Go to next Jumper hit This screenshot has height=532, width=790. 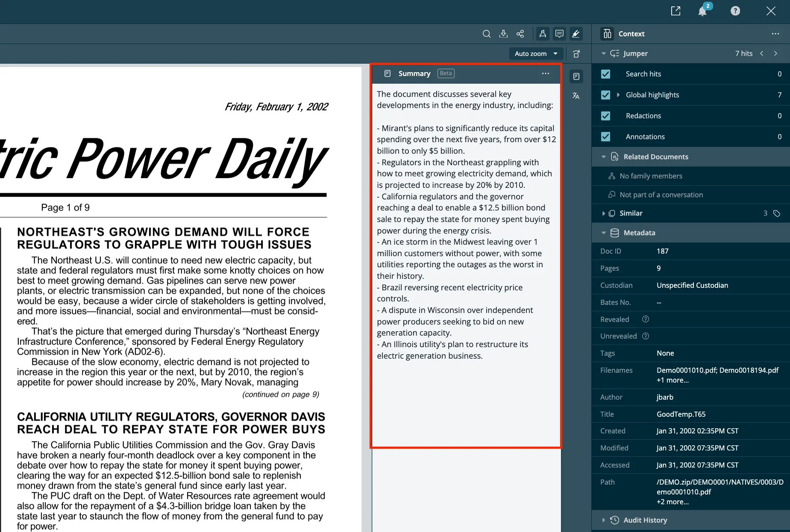776,53
